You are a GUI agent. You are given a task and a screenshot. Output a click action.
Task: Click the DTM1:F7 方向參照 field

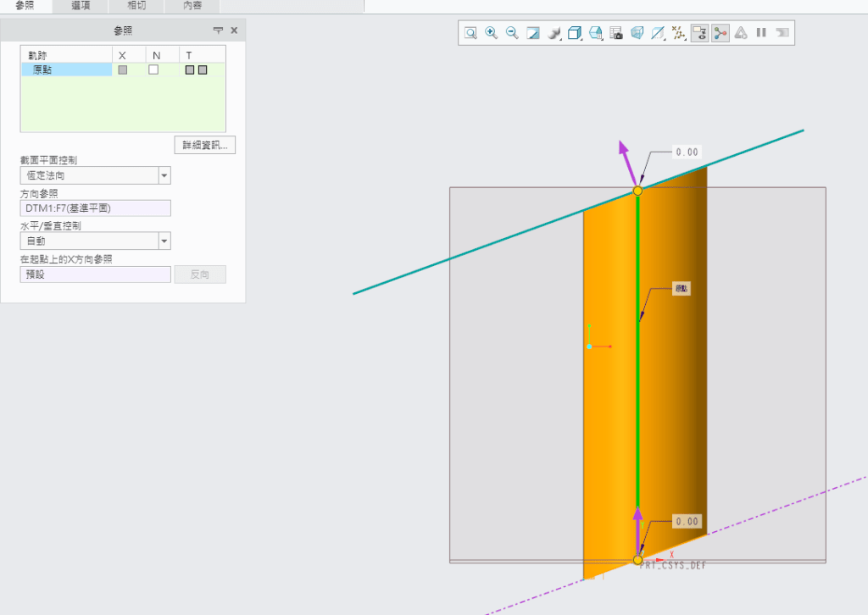(95, 208)
